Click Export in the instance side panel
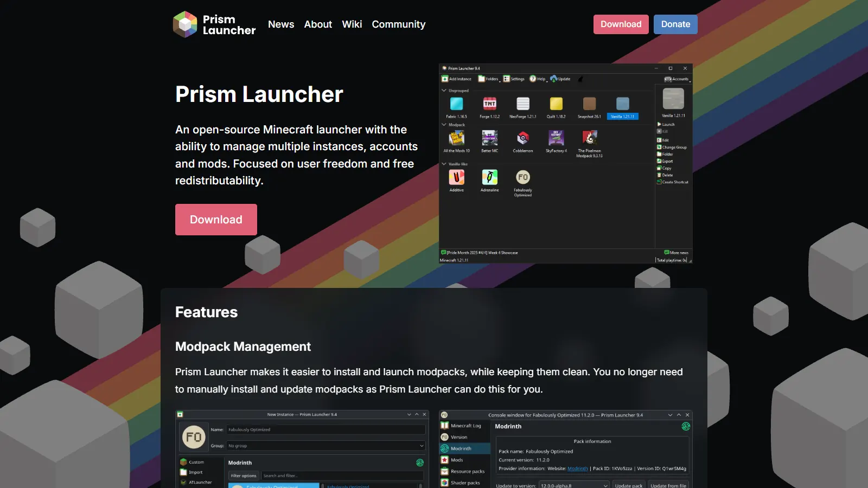The image size is (868, 488). pyautogui.click(x=665, y=161)
